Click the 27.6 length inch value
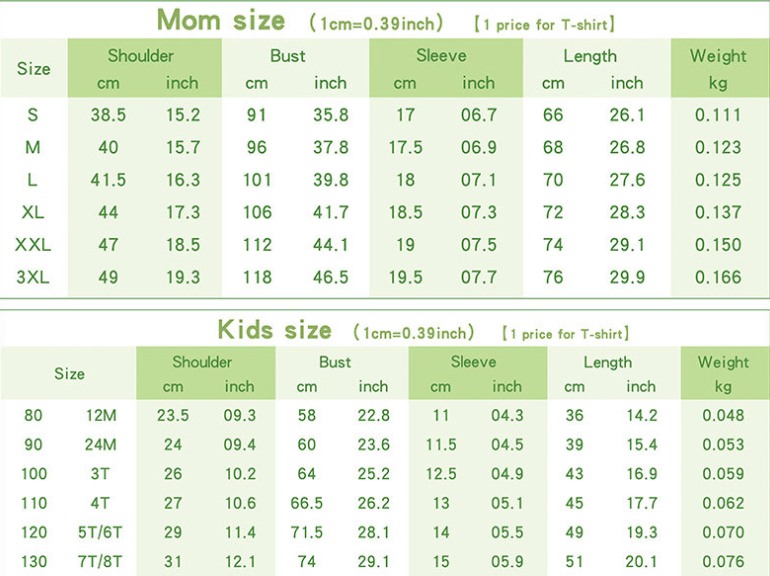Viewport: 770px width, 576px height. pos(627,180)
